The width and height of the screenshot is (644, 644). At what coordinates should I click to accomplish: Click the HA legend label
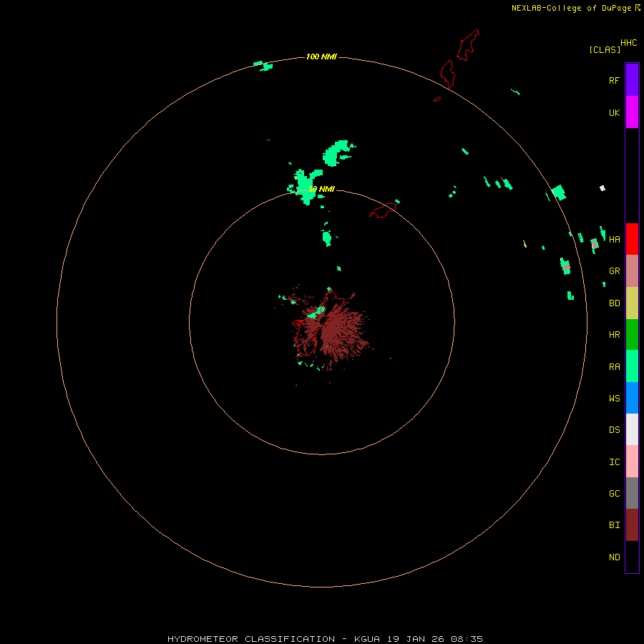pyautogui.click(x=615, y=239)
